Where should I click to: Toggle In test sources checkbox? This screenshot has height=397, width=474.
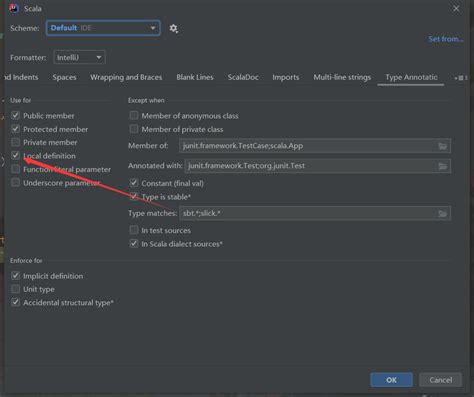134,230
